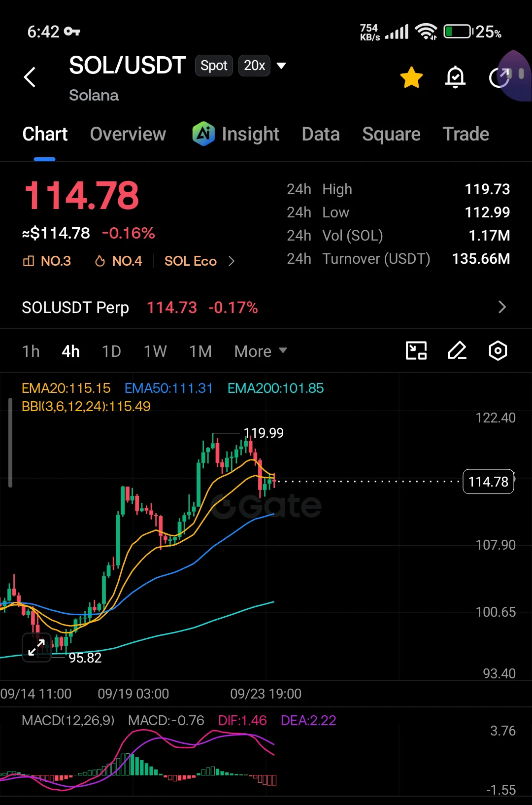
Task: Tap the -0.16% price change
Action: tap(128, 233)
